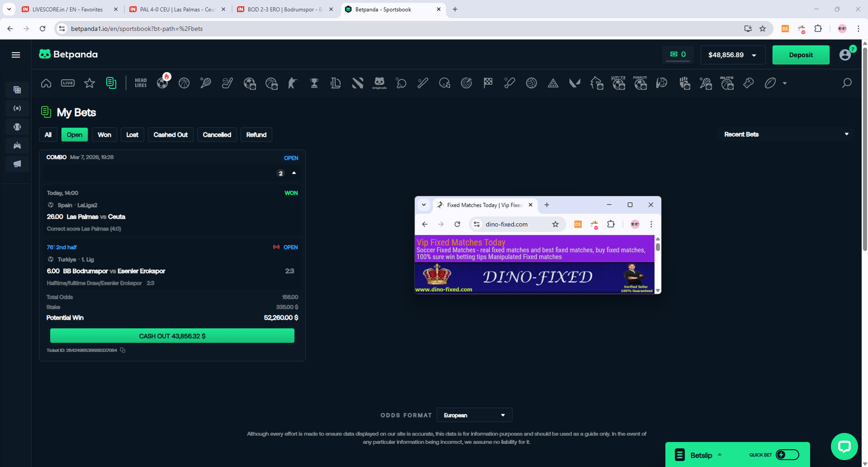Switch to the Cashed Out filter

pyautogui.click(x=170, y=135)
